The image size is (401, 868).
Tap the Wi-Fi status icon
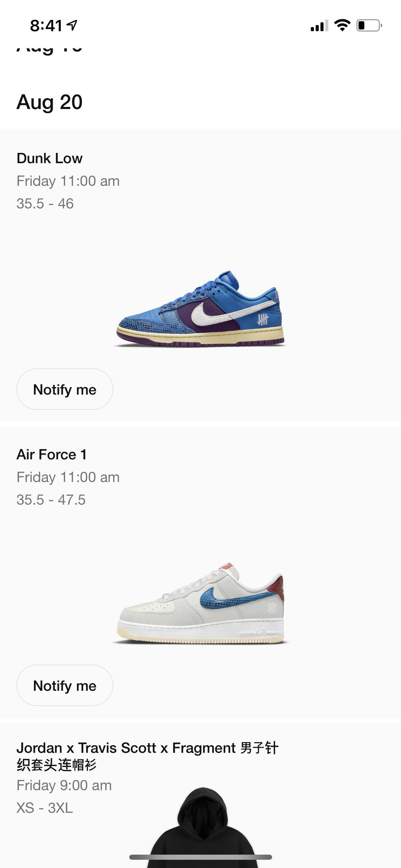tap(342, 25)
